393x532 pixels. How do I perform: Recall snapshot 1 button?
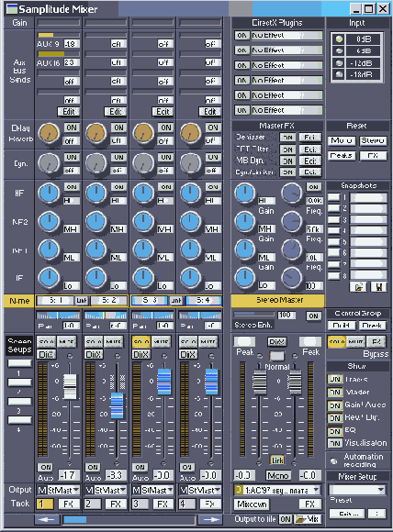coord(333,197)
